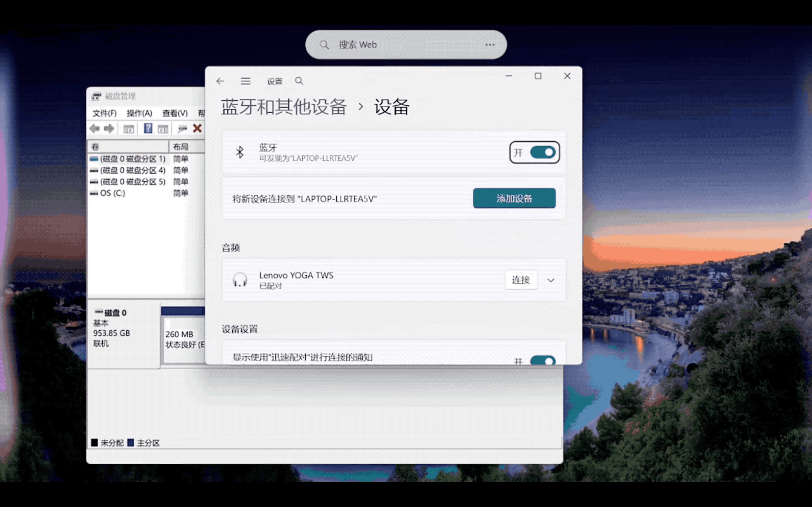Click the connect-disk icon beside the red X

click(x=182, y=128)
